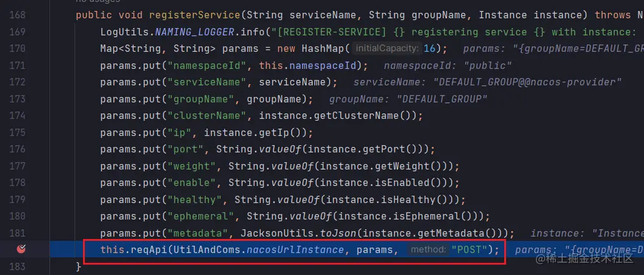Click line number 181 in gutter
Image resolution: width=644 pixels, height=275 pixels.
(x=17, y=233)
